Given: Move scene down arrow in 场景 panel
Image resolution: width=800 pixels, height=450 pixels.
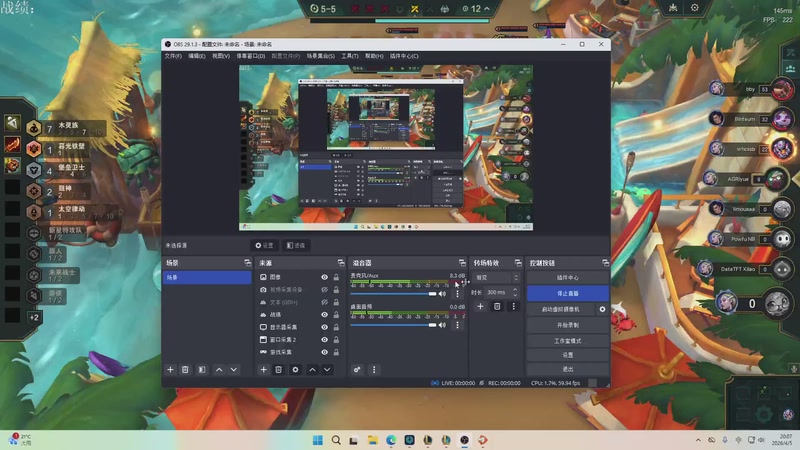Looking at the screenshot, I should coord(234,369).
